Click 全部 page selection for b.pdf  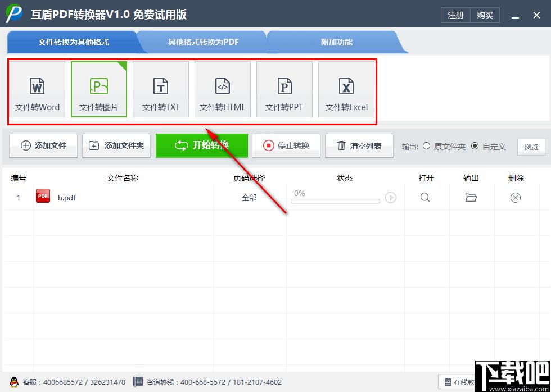(x=249, y=198)
